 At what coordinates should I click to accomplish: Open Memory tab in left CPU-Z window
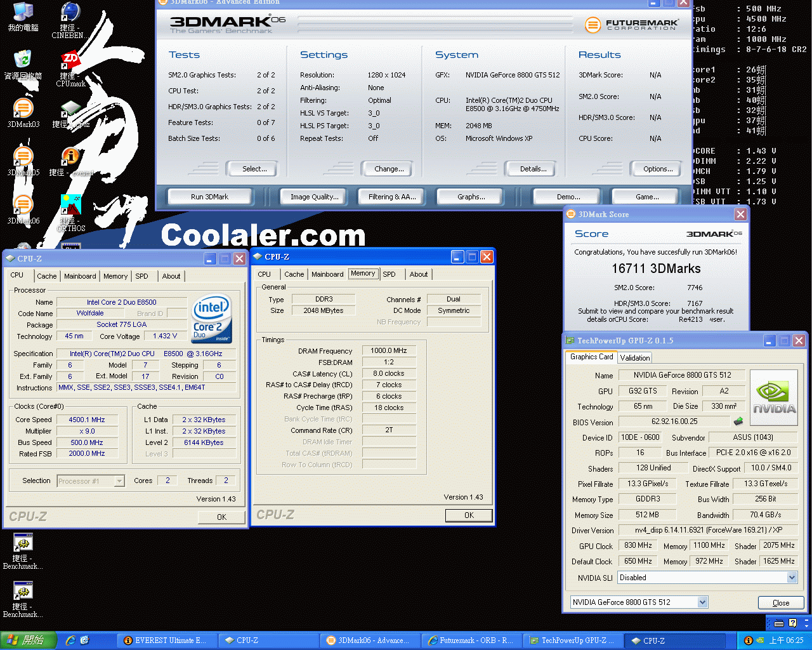point(115,276)
